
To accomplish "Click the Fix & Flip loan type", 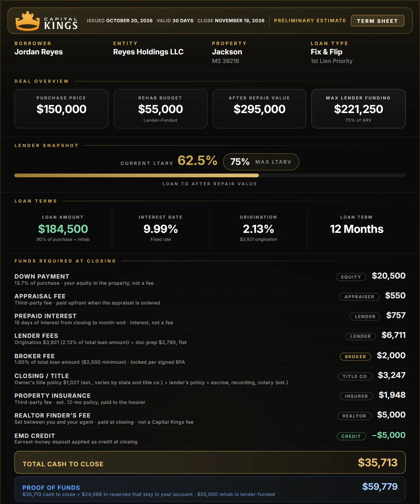I will tap(326, 52).
